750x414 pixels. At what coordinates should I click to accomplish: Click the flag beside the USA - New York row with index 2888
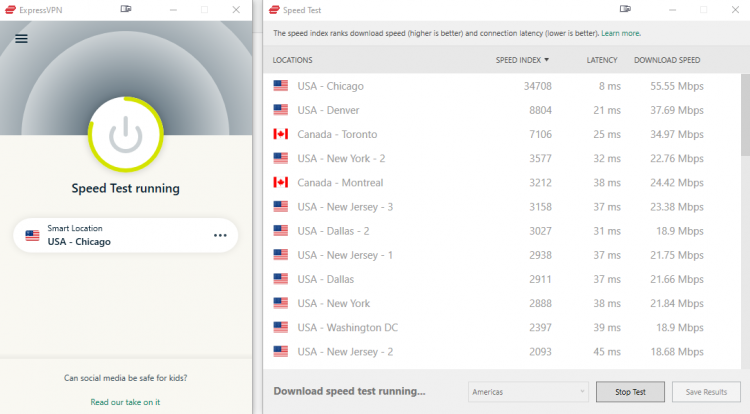tap(281, 303)
